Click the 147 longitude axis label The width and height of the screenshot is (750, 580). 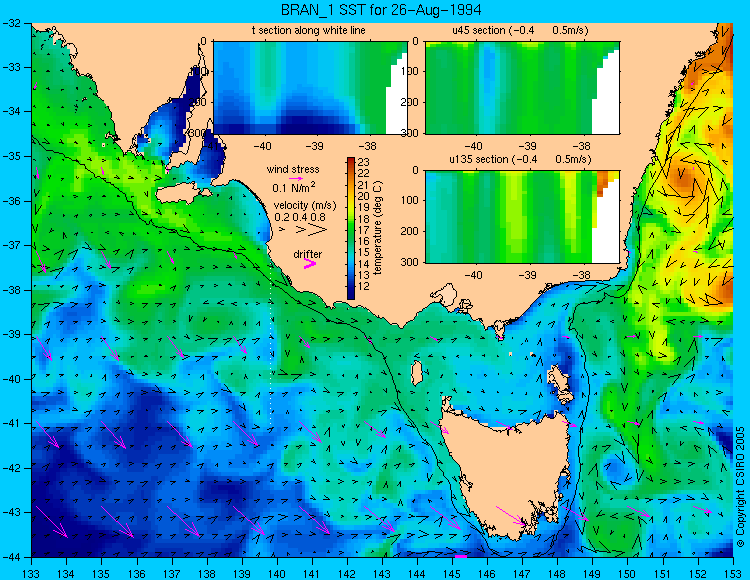(x=522, y=573)
